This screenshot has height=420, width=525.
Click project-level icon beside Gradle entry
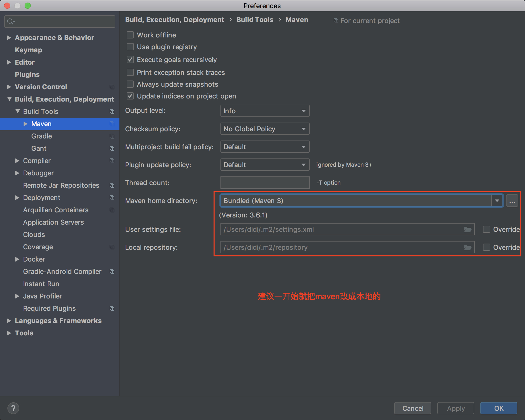(112, 136)
